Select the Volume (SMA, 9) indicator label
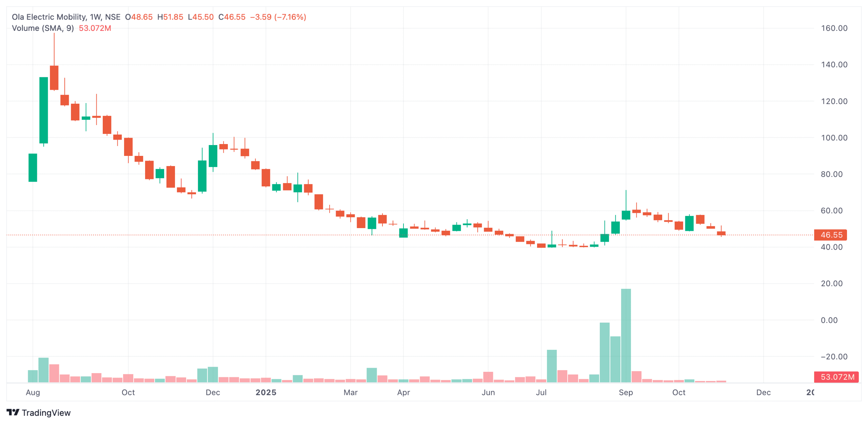This screenshot has width=868, height=424. point(43,28)
